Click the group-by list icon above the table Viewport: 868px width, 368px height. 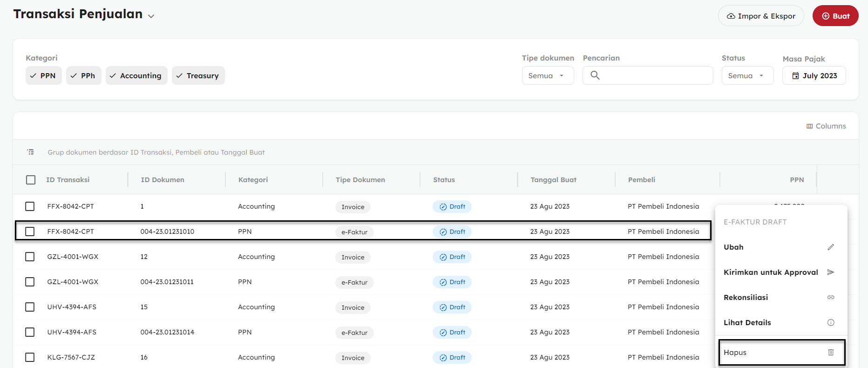tap(31, 152)
